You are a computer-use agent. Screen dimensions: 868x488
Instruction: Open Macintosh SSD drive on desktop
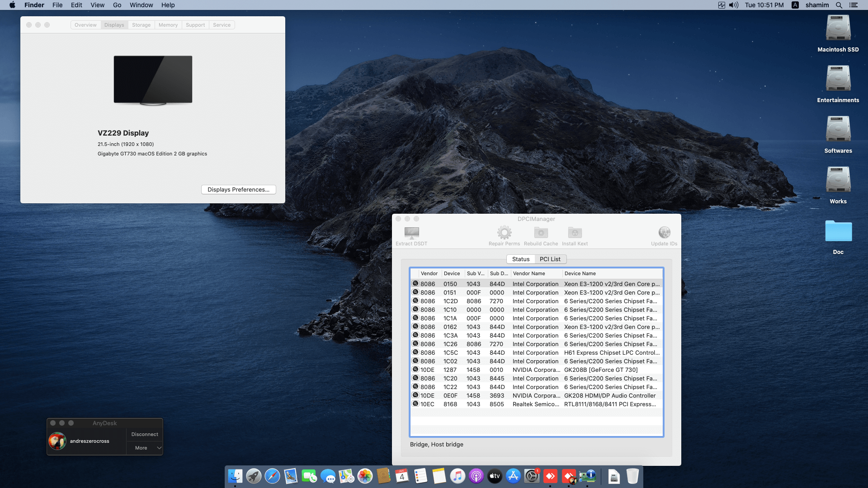click(x=838, y=28)
